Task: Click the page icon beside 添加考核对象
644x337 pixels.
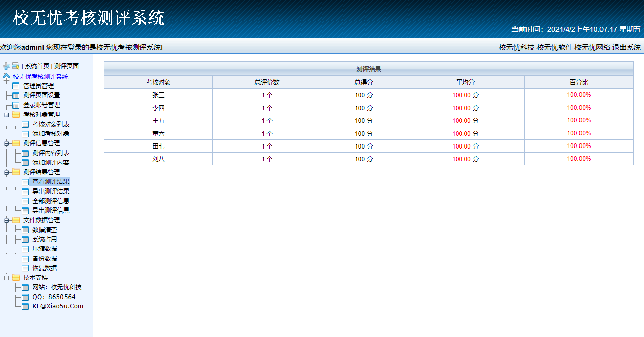Action: tap(25, 134)
